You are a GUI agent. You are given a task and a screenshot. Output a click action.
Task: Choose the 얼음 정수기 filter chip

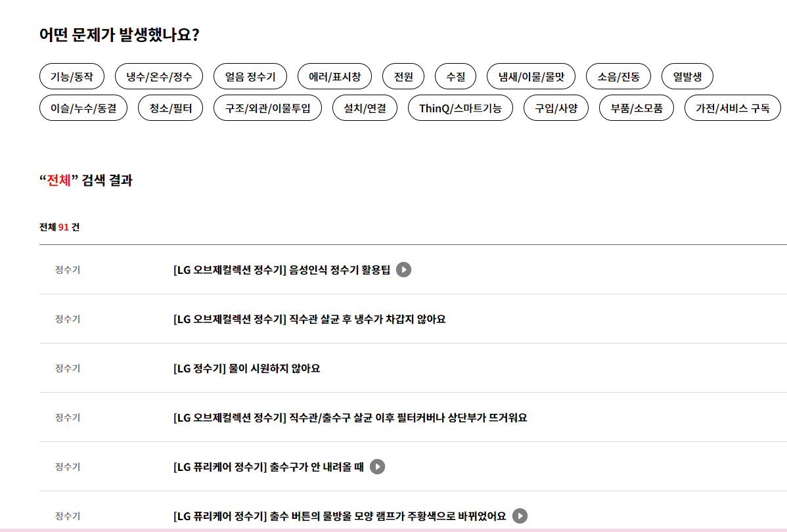(x=250, y=76)
